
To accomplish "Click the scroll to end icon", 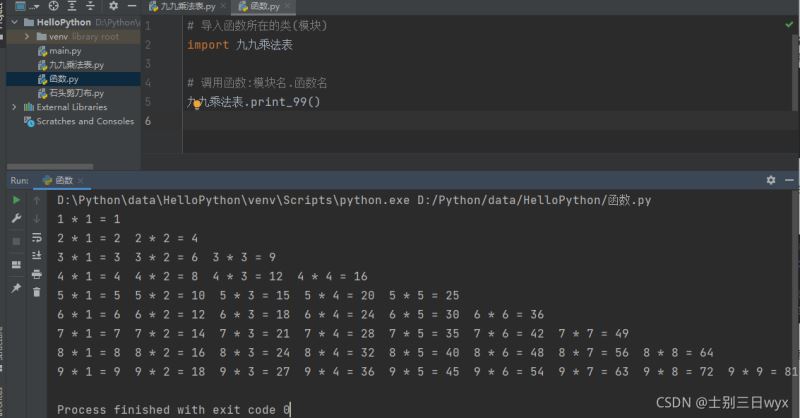I will tap(37, 255).
